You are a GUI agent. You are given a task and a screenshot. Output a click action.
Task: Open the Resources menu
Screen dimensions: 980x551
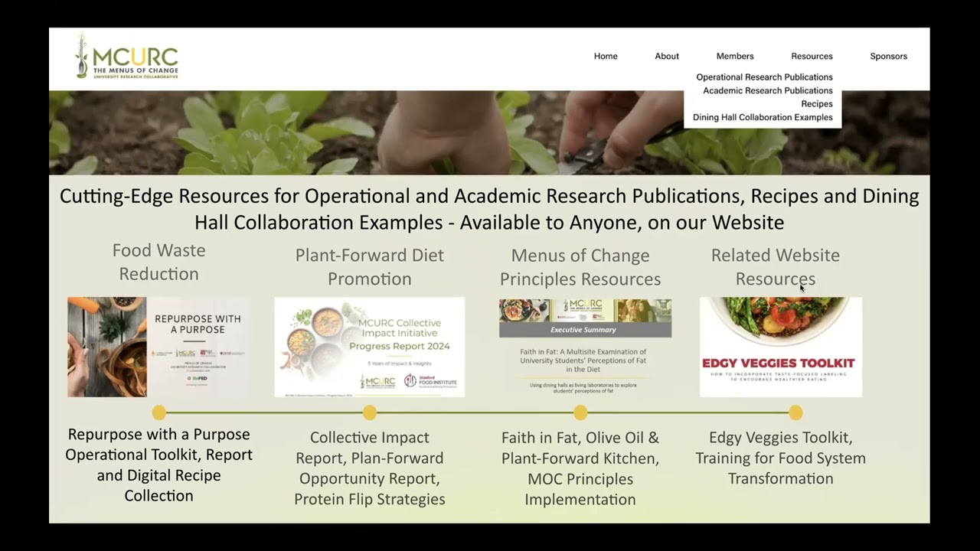[812, 56]
